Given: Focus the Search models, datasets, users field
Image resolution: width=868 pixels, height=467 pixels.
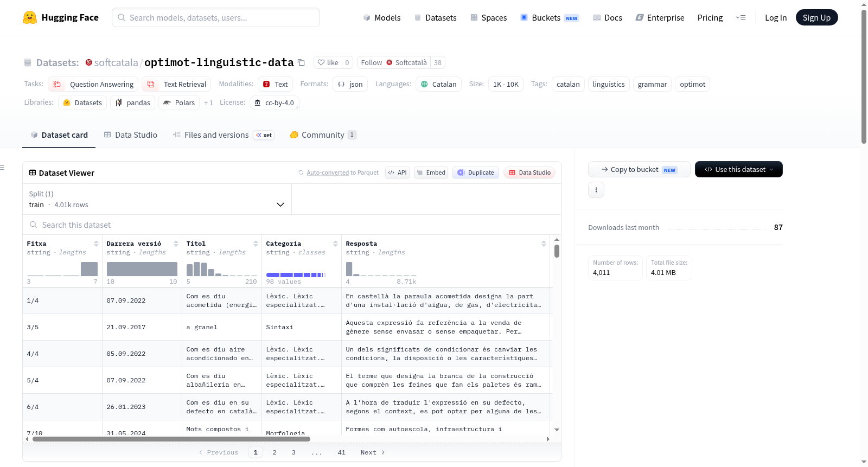Looking at the screenshot, I should tap(216, 17).
